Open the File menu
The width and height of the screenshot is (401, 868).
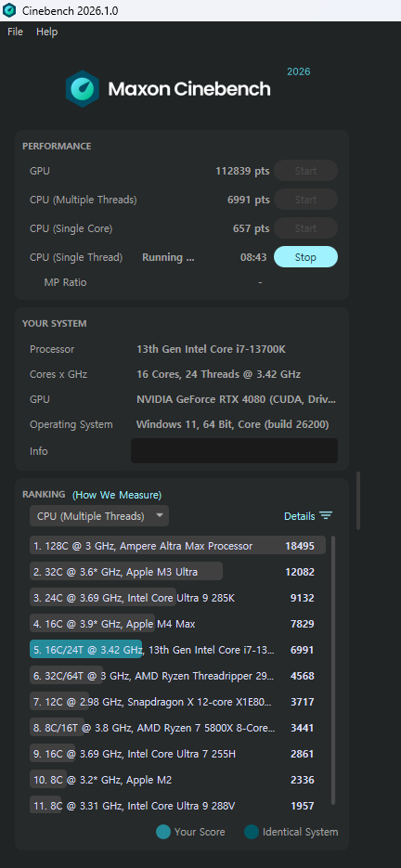15,32
